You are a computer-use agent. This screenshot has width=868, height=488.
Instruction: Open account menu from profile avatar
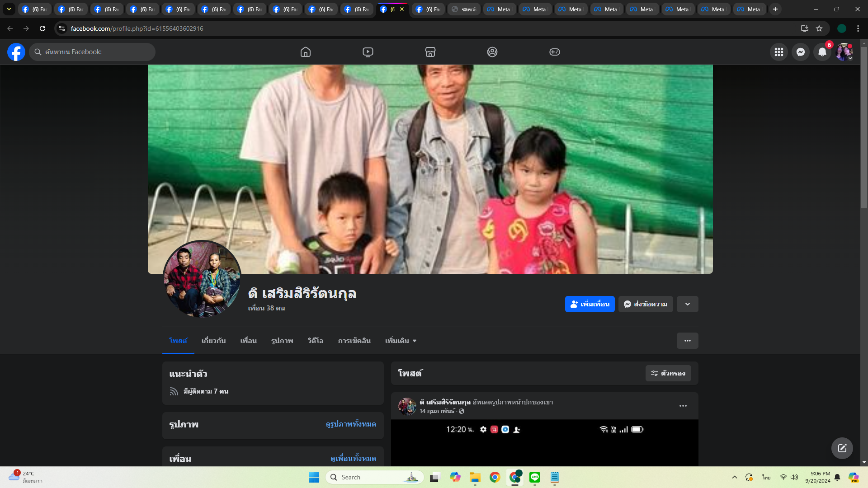tap(844, 52)
